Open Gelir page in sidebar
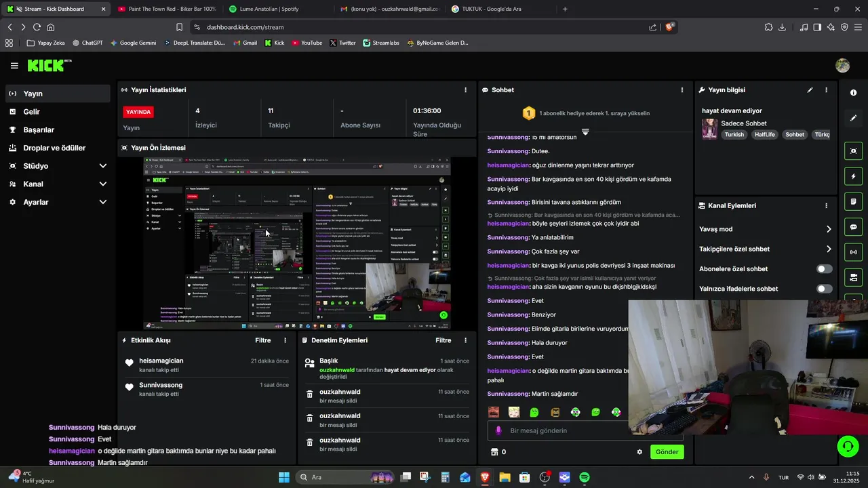The width and height of the screenshot is (868, 488). click(58, 112)
